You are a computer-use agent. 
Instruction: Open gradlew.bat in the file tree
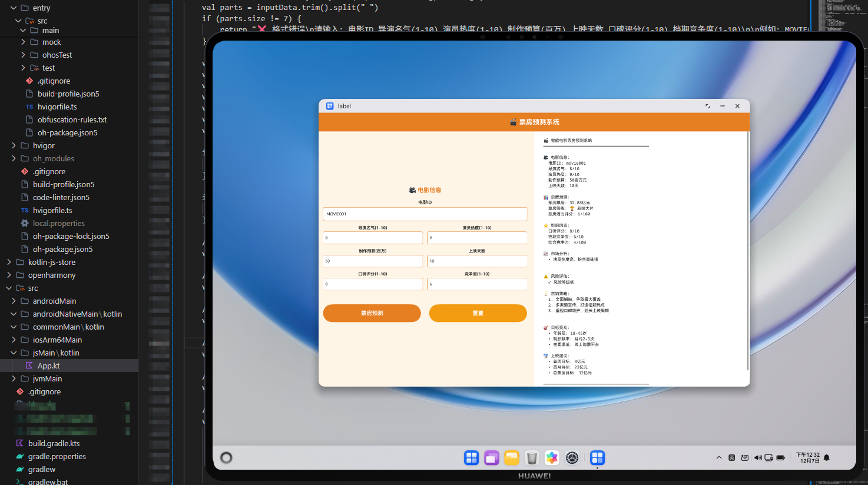[48, 481]
